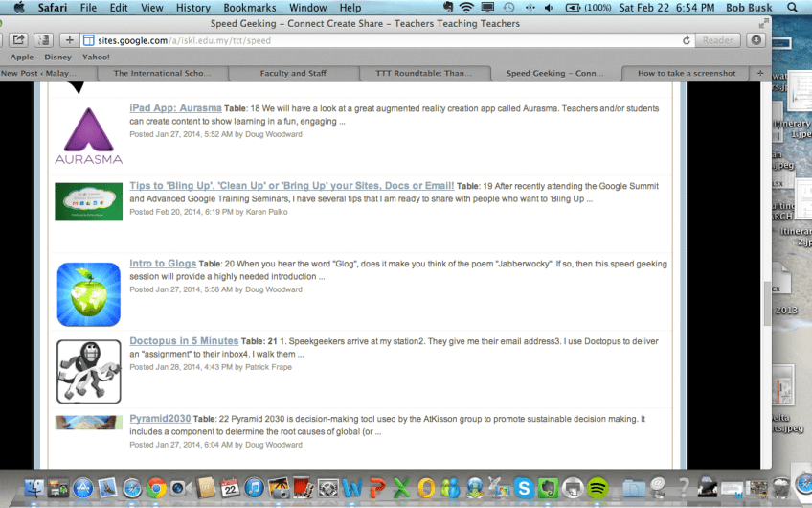
Task: Open the Doctopus in 5 Minutes link
Action: pos(184,340)
